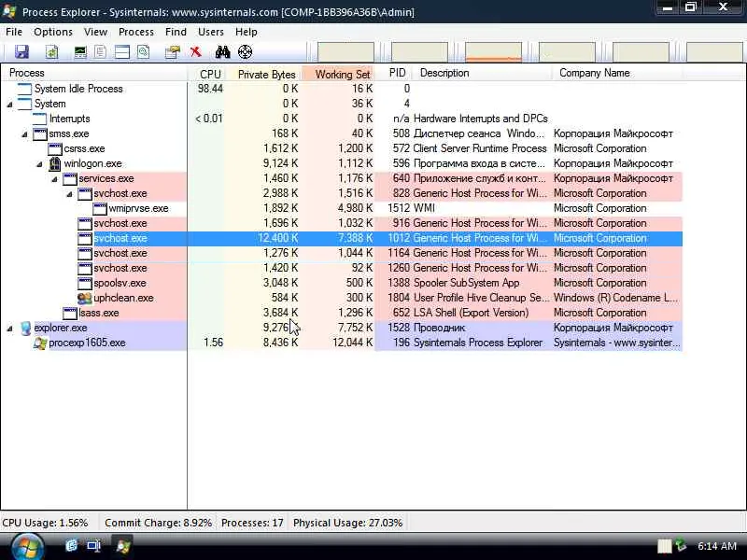The height and width of the screenshot is (560, 747).
Task: Click the lsass.exe process icon
Action: (70, 313)
